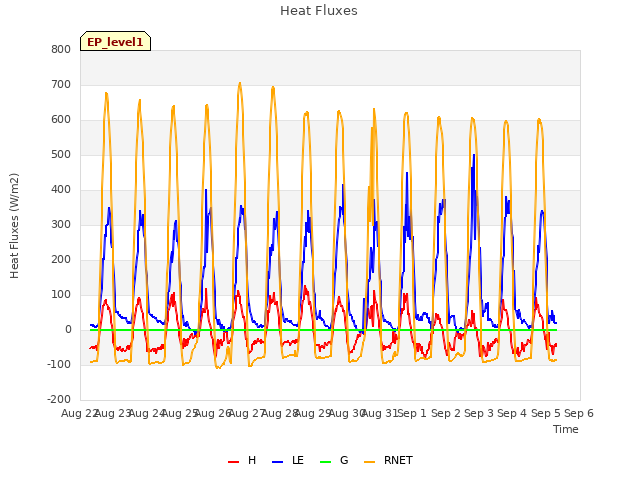Click the 0 y-axis tick label
The height and width of the screenshot is (480, 640).
68,330
